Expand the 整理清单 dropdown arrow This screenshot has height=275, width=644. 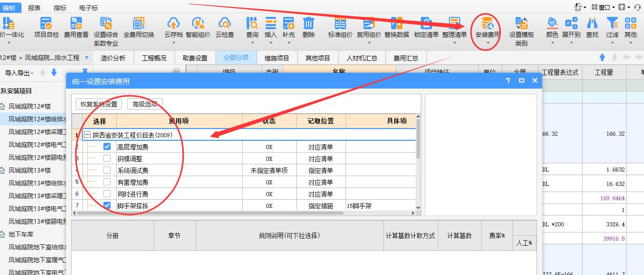(x=455, y=43)
